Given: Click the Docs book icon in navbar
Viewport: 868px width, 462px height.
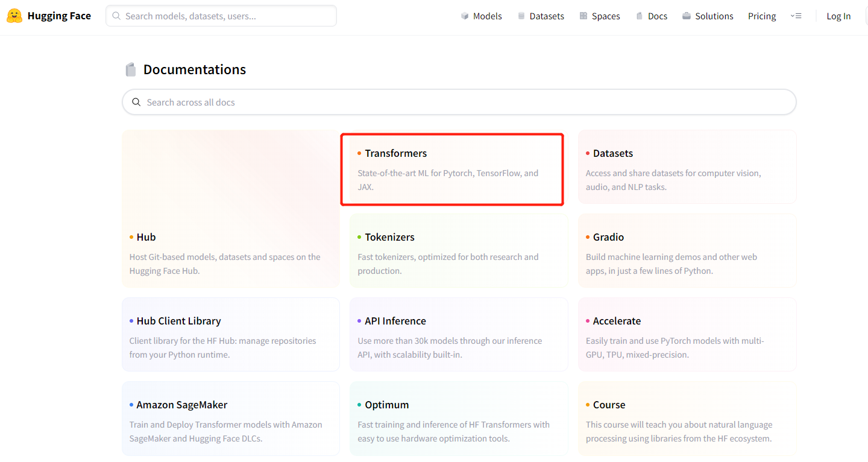Looking at the screenshot, I should 640,16.
